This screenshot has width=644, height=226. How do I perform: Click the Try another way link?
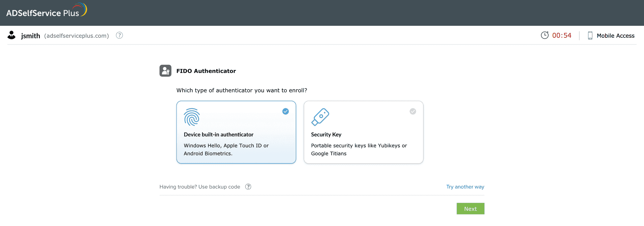465,187
